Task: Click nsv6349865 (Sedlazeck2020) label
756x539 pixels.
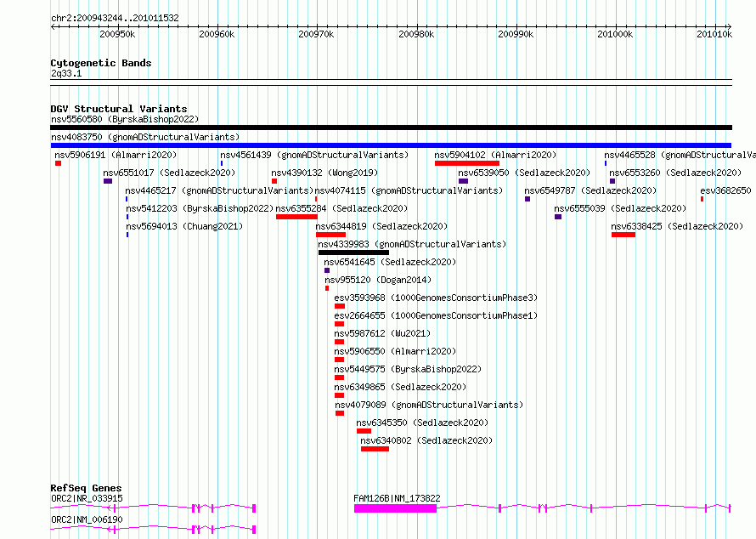Action: pos(400,387)
